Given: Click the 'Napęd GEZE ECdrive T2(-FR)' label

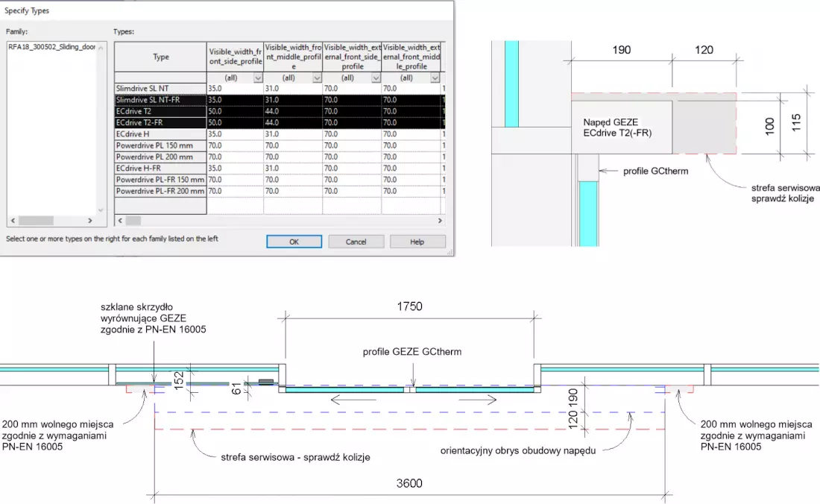Looking at the screenshot, I should tap(618, 127).
